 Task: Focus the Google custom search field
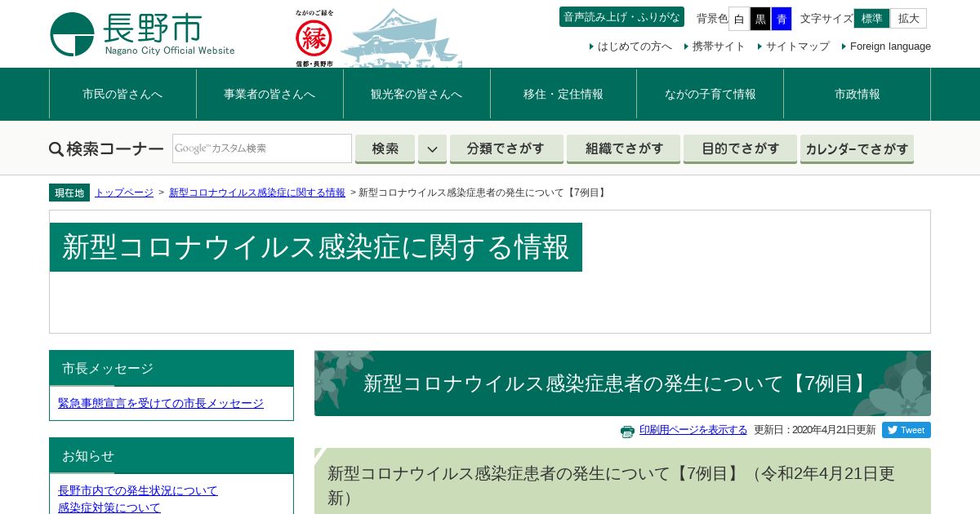click(x=262, y=148)
